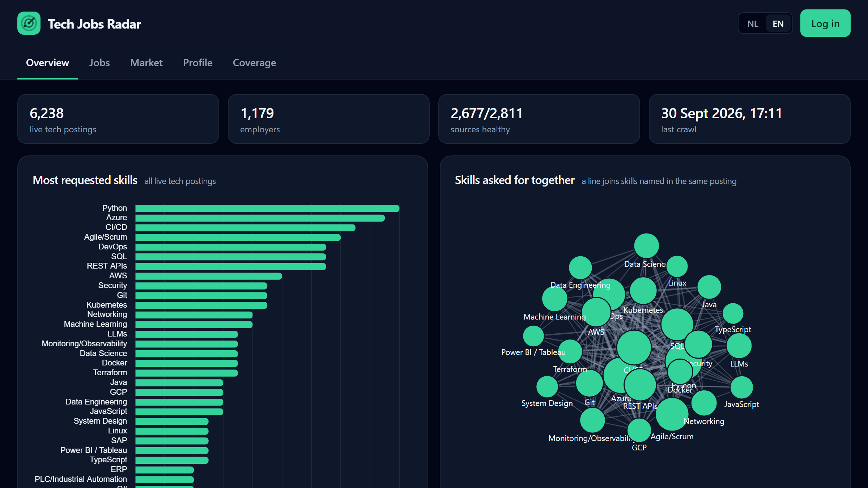Viewport: 868px width, 488px height.
Task: Click the 'Data Engineering' label in bar chart
Action: pyautogui.click(x=96, y=402)
